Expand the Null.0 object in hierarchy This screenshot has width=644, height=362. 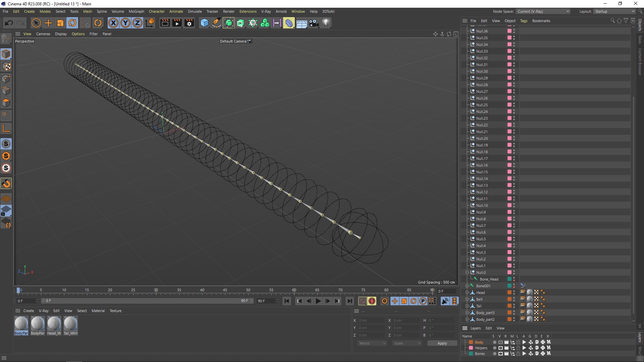click(x=467, y=273)
